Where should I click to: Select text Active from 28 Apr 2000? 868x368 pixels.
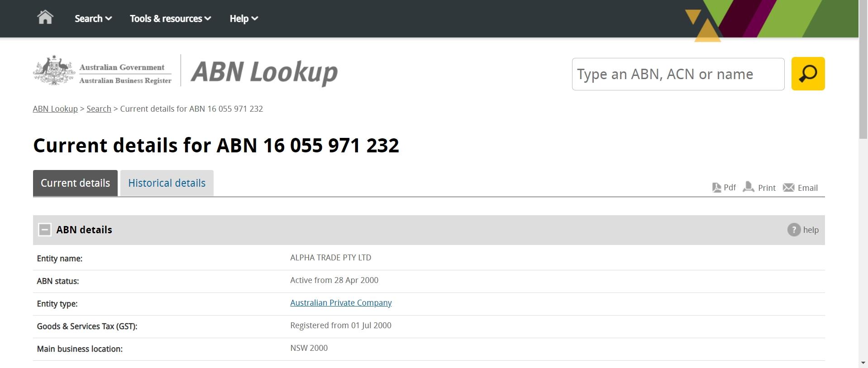click(x=334, y=280)
